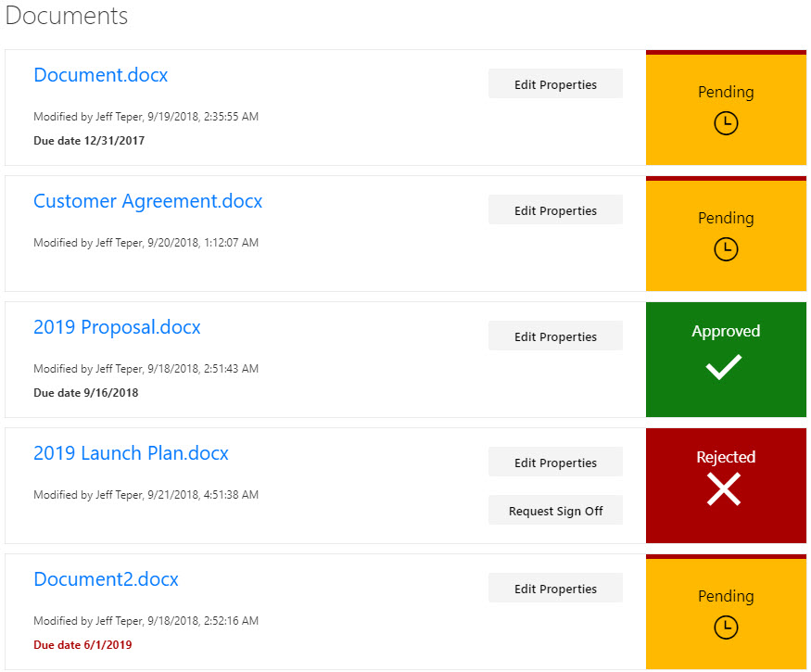
Task: Click the Pending label for Document.docx
Action: tap(726, 93)
